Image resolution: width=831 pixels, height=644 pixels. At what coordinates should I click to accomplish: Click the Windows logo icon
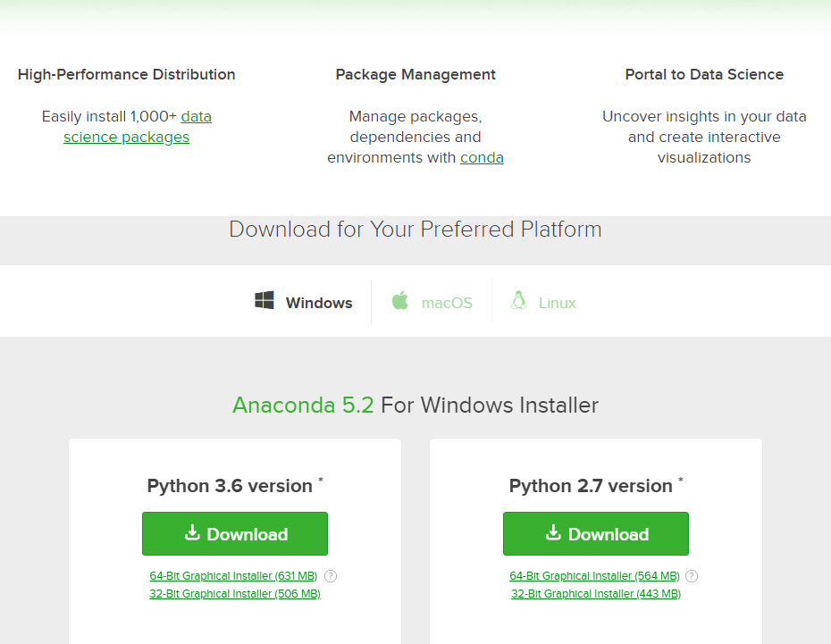[264, 300]
